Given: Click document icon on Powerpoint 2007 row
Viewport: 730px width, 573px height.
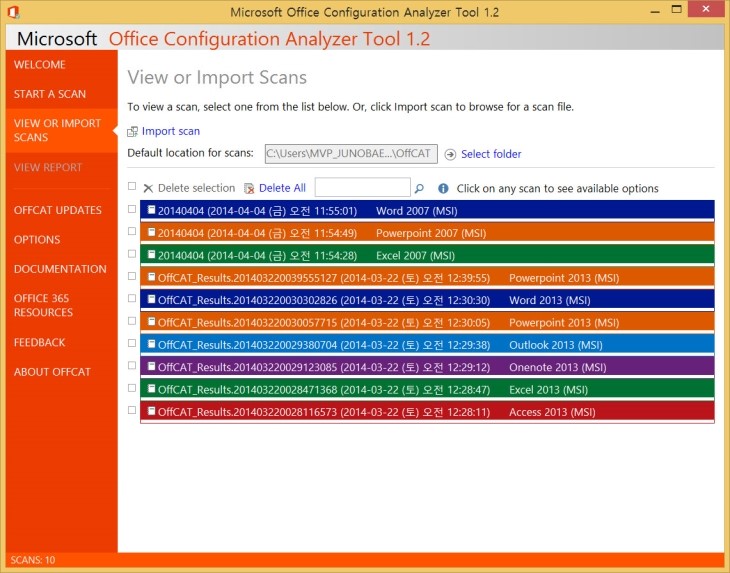Looking at the screenshot, I should coord(151,232).
